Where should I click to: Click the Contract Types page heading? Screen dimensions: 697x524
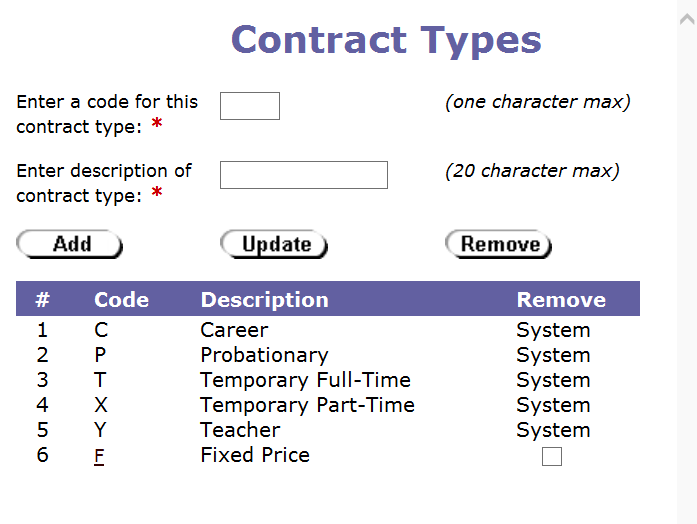coord(386,40)
